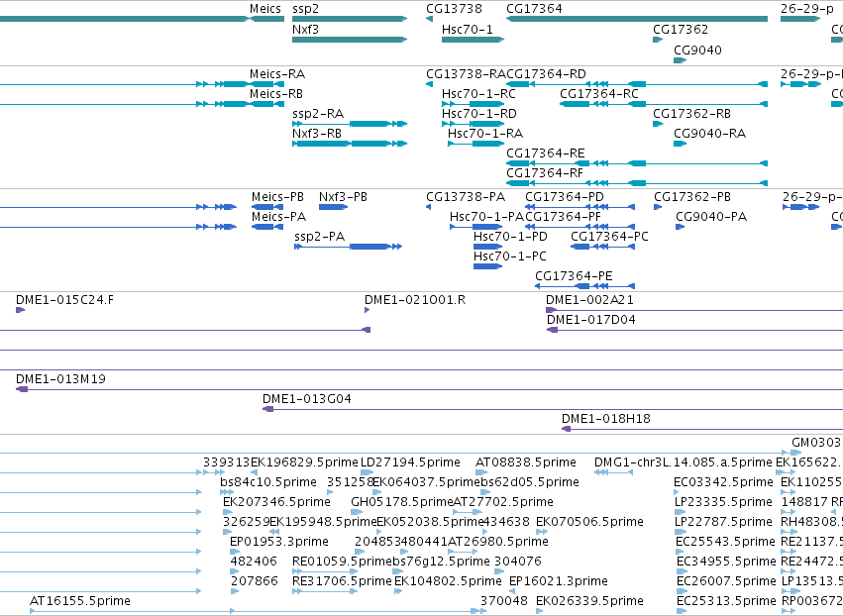The height and width of the screenshot is (616, 843).
Task: Click the RE01059.5prime EST label
Action: (x=342, y=562)
